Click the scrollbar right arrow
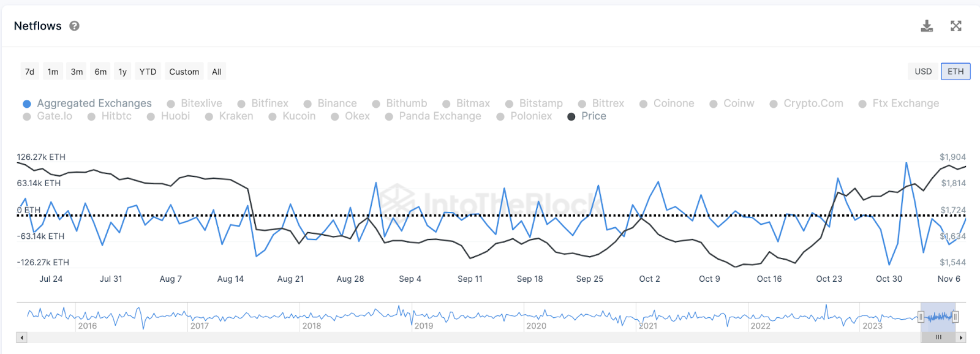This screenshot has height=354, width=980. tap(961, 337)
